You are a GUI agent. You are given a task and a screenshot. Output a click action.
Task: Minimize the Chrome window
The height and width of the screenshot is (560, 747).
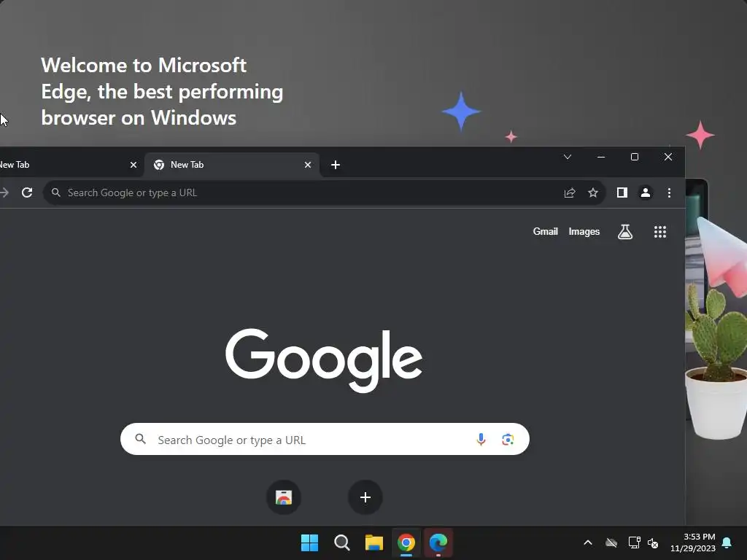point(601,157)
